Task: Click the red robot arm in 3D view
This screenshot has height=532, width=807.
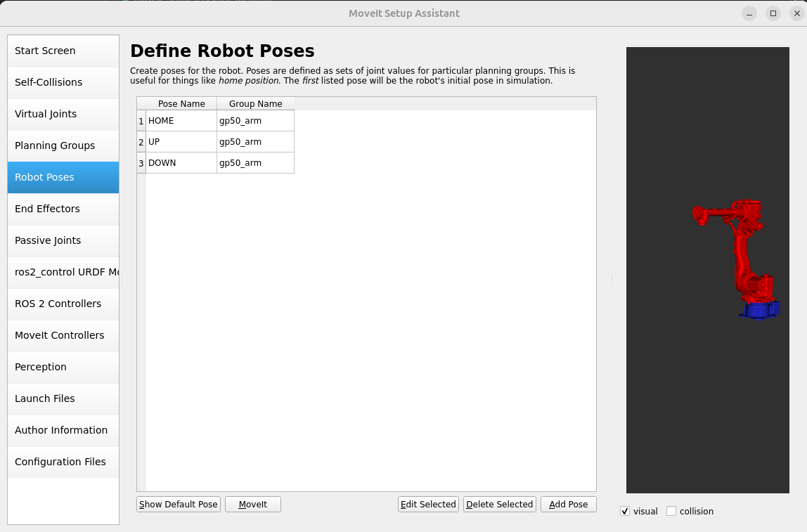Action: [x=741, y=252]
